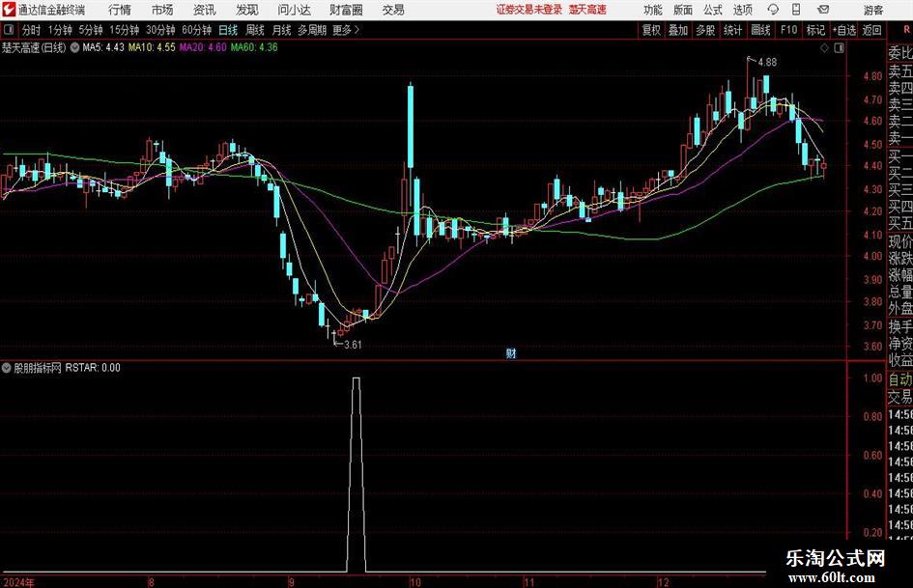The image size is (913, 588).
Task: Click the 1.00 label on RSTAR scale
Action: click(872, 378)
